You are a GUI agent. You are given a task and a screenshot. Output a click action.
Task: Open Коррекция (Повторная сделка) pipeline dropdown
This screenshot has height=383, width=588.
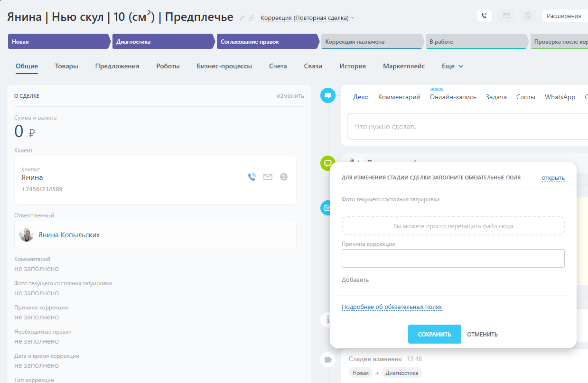[x=307, y=18]
